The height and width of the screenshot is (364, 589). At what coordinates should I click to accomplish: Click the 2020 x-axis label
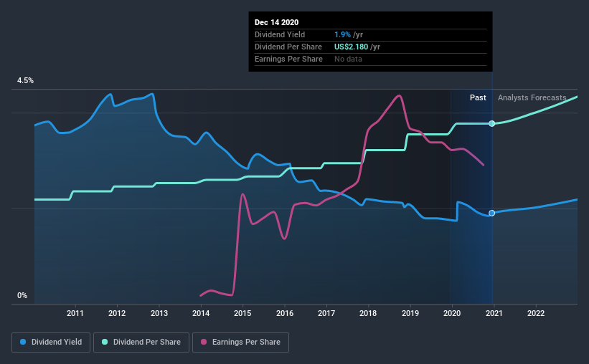click(452, 313)
